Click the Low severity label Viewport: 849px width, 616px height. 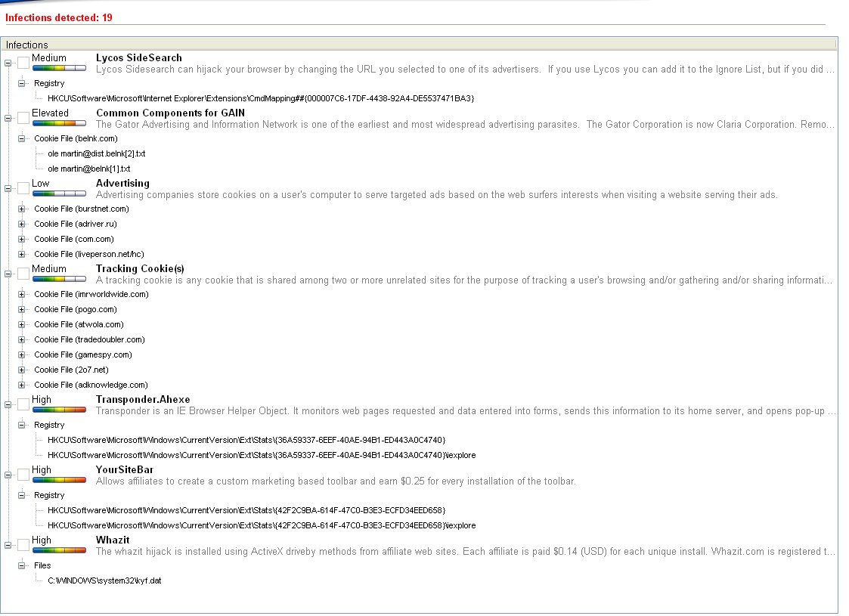click(x=40, y=184)
